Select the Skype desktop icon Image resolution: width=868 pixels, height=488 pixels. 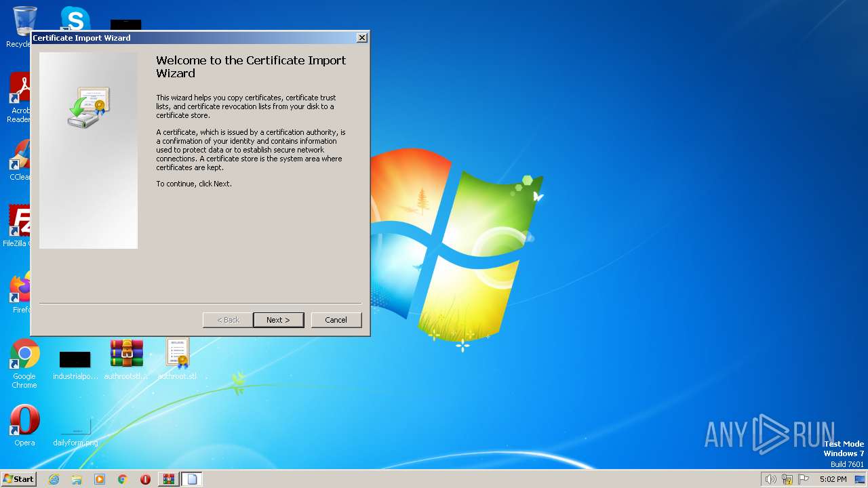click(x=75, y=19)
